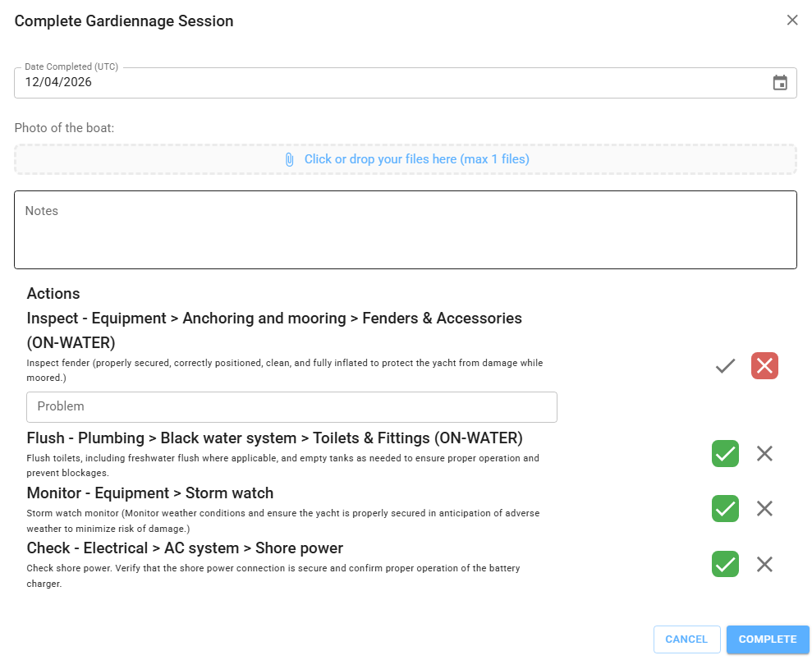
Task: Click into the Problem input field
Action: 291,406
